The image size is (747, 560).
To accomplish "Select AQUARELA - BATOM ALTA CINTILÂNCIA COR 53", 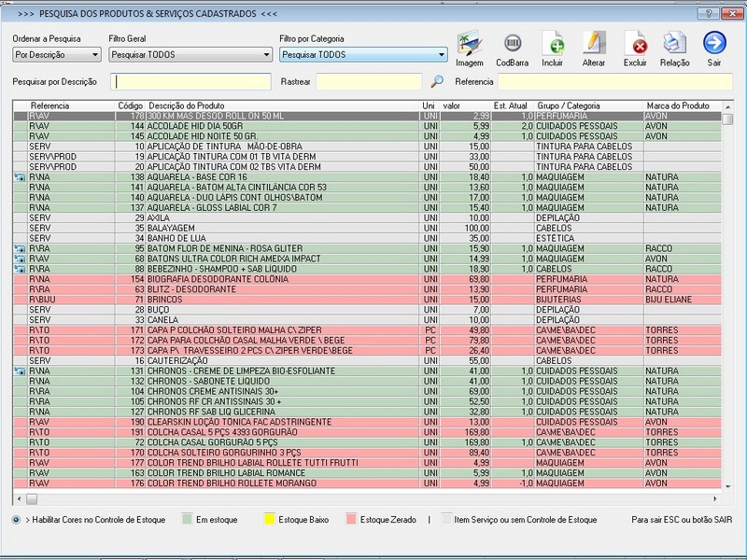I will click(367, 188).
